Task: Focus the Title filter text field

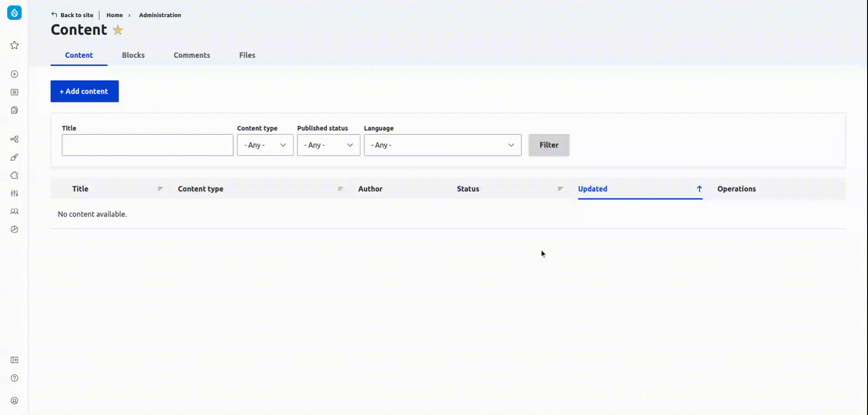Action: (x=147, y=145)
